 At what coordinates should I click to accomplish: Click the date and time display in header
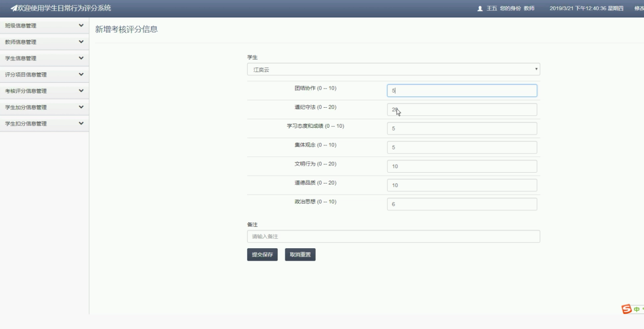587,8
